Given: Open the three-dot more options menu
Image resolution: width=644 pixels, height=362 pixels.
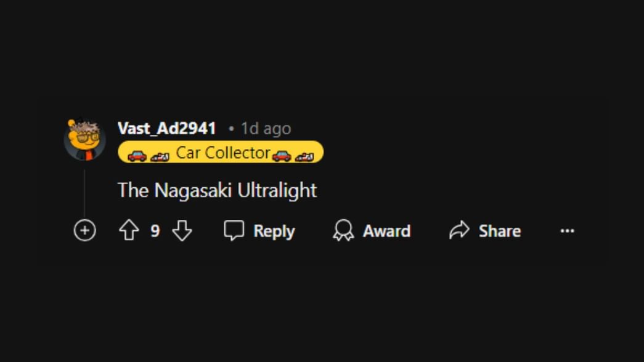Looking at the screenshot, I should coord(567,231).
